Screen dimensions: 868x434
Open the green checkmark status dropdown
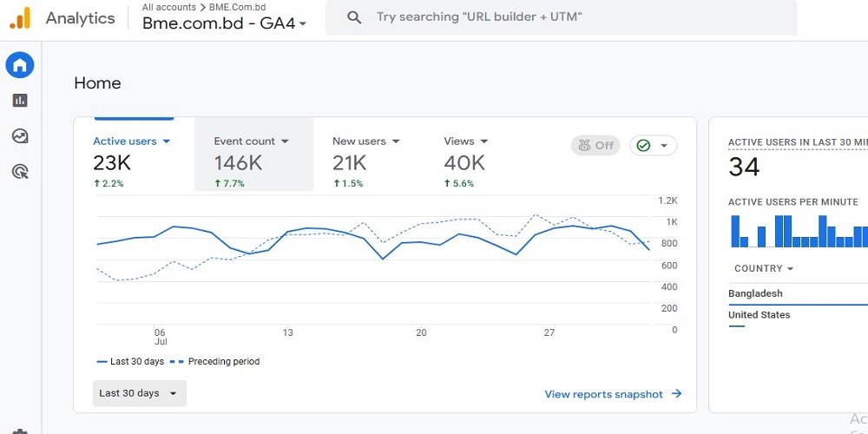click(653, 146)
